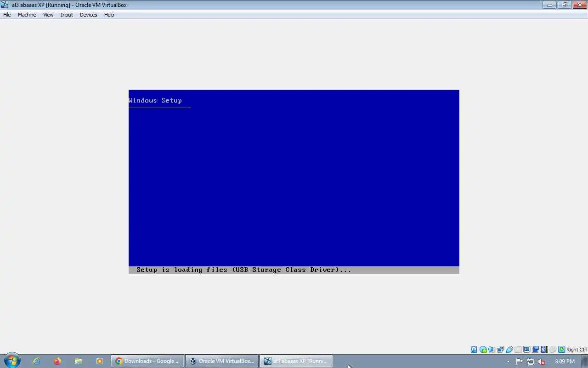
Task: Click the mouse integration status icon
Action: point(553,350)
